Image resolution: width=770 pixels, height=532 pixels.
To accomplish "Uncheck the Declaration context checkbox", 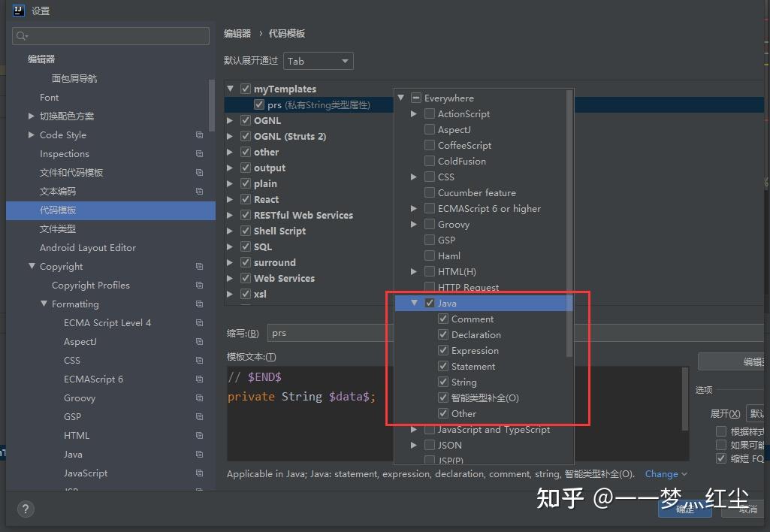I will click(443, 334).
